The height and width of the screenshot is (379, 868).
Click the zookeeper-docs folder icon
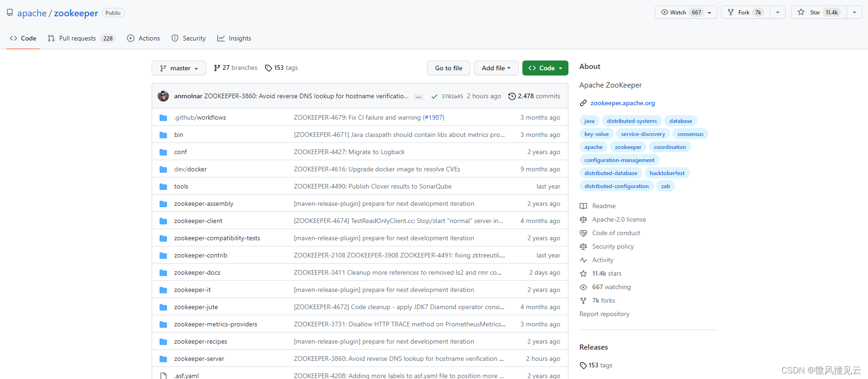click(x=163, y=273)
